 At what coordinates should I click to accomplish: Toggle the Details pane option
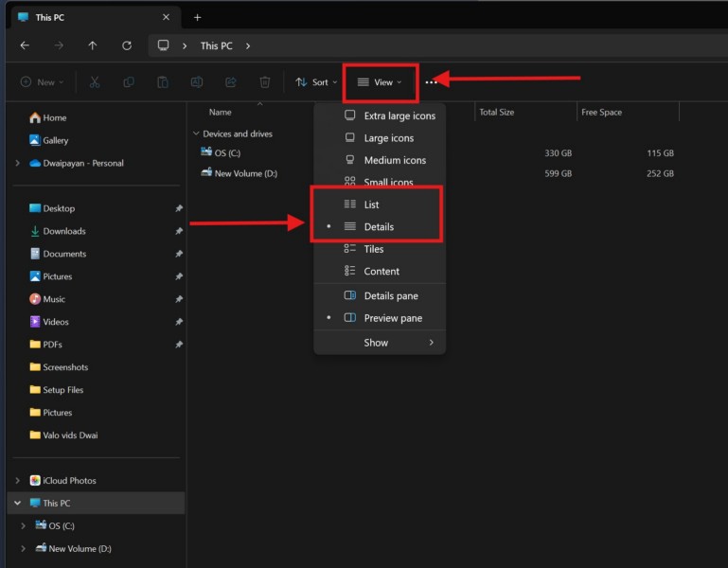390,296
